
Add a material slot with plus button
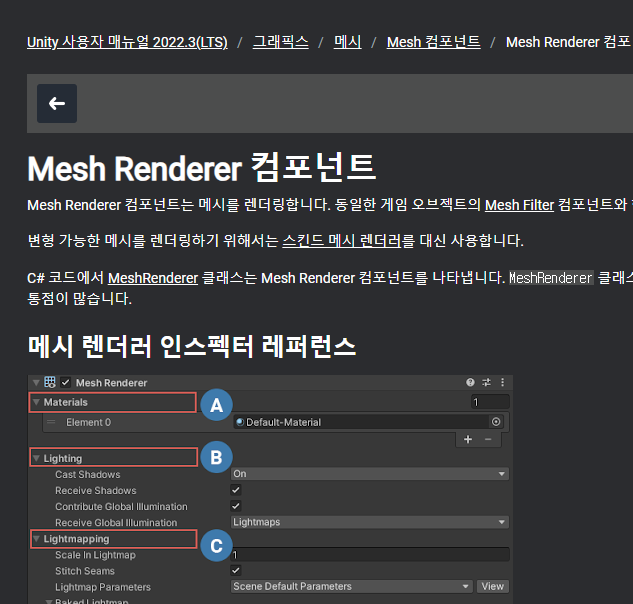pos(468,439)
